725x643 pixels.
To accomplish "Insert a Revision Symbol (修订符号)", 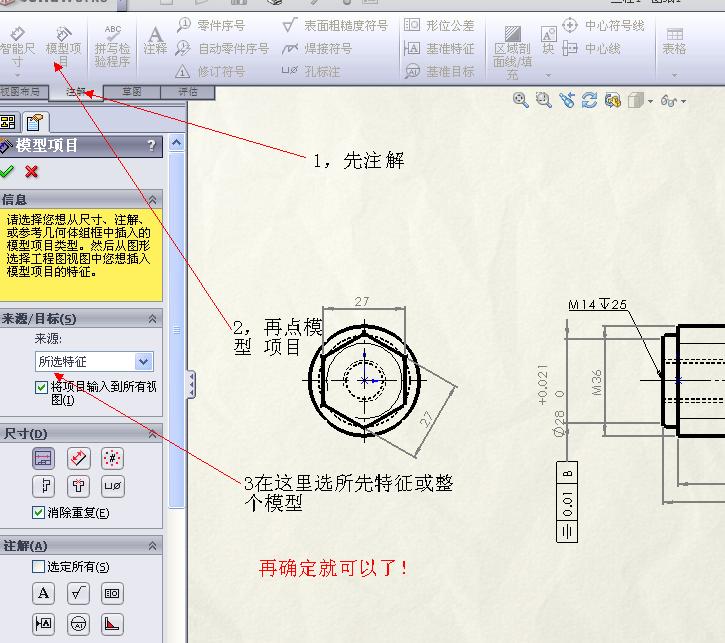I will pyautogui.click(x=211, y=72).
